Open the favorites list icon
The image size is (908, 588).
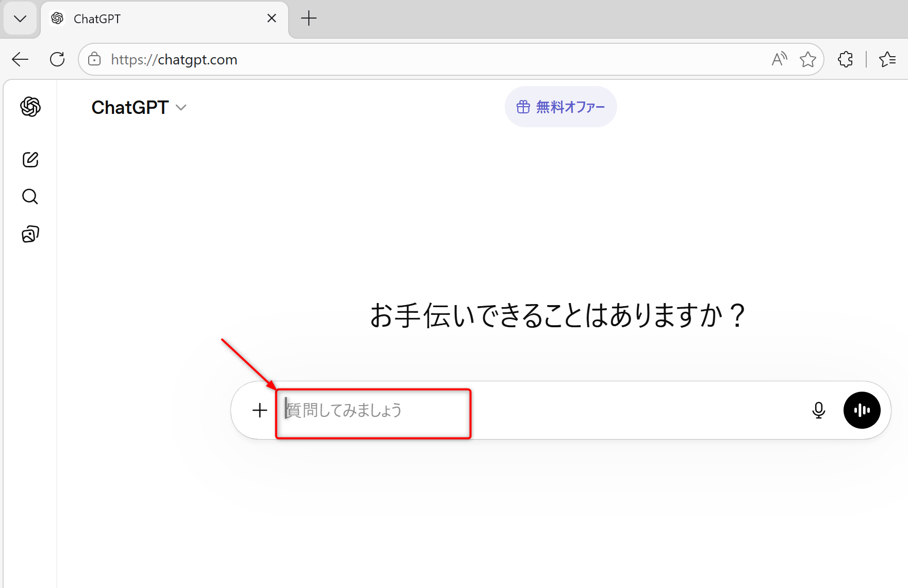(x=887, y=60)
